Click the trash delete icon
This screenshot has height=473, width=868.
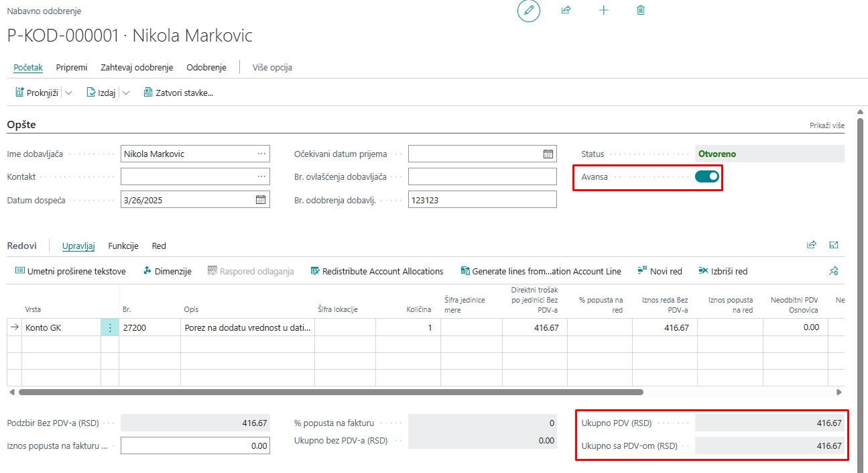(x=641, y=11)
